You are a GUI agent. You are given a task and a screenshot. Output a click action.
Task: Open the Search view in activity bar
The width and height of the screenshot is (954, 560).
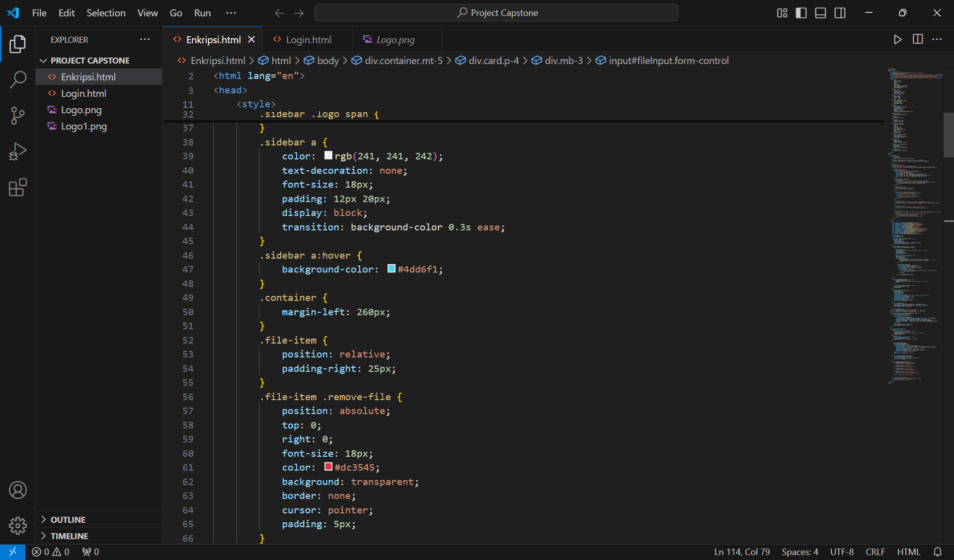[18, 79]
